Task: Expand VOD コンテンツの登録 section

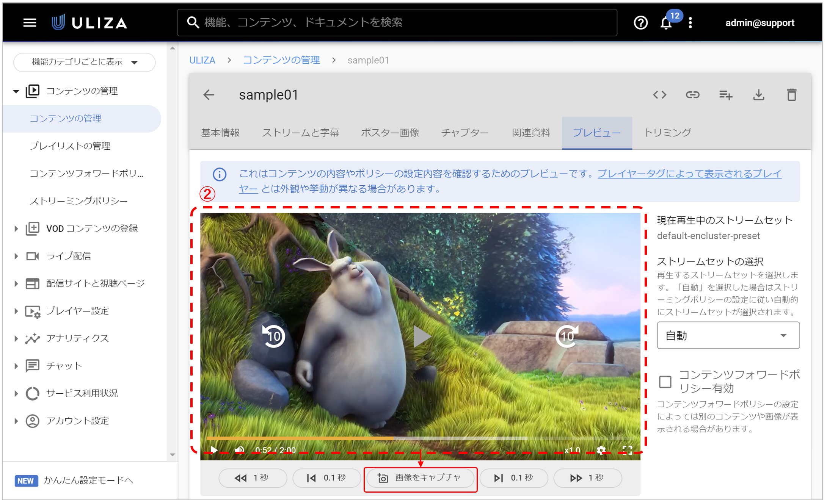Action: point(16,229)
